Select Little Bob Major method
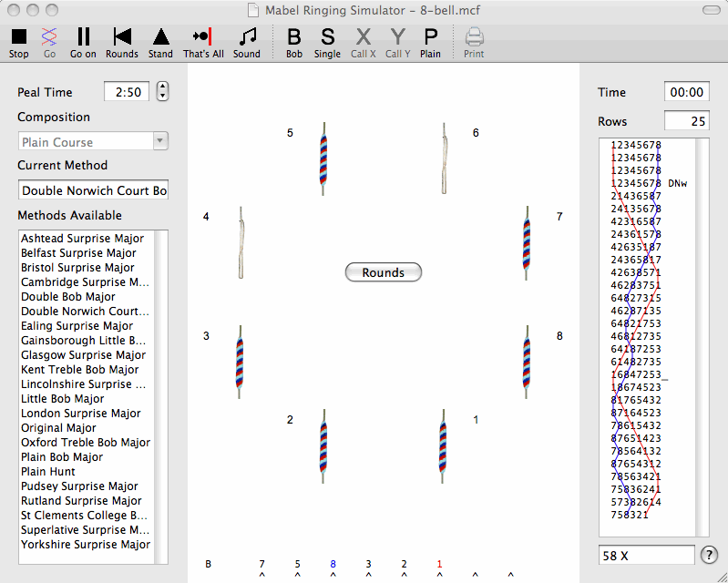Image resolution: width=728 pixels, height=583 pixels. tap(62, 399)
